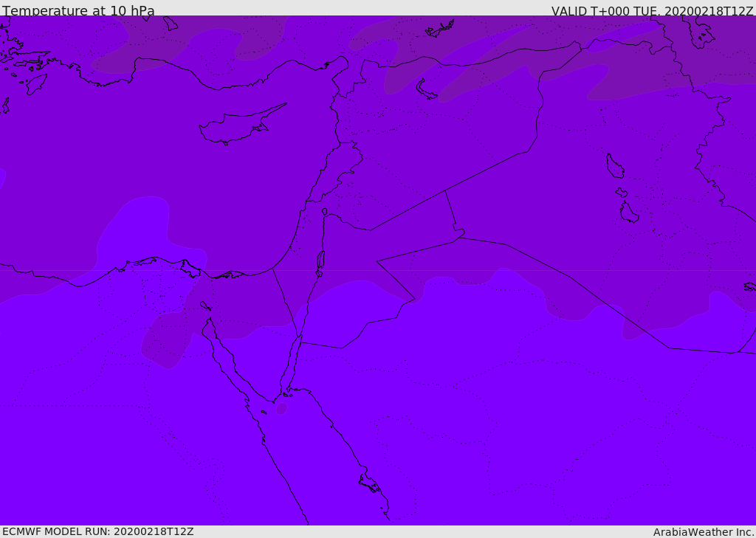Viewport: 756px width, 538px height.
Task: Click the Atatürk reservoir at top edge
Action: coord(441,29)
